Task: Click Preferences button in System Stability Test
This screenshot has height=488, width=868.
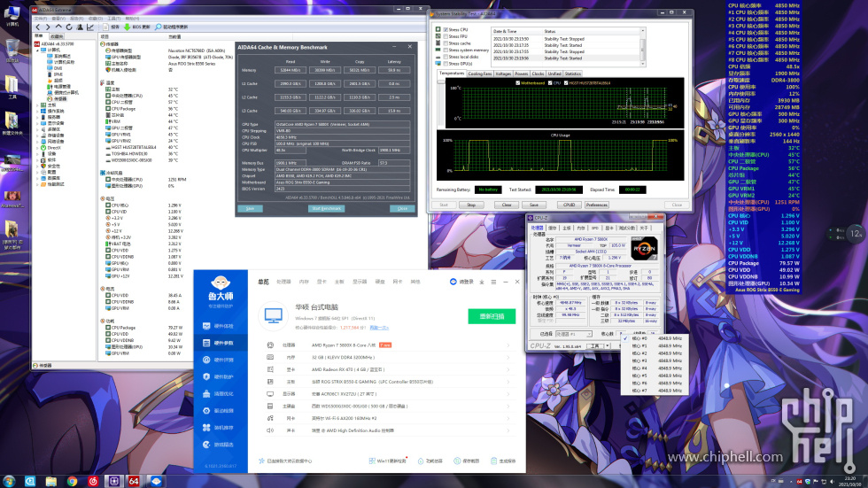Action: [597, 205]
